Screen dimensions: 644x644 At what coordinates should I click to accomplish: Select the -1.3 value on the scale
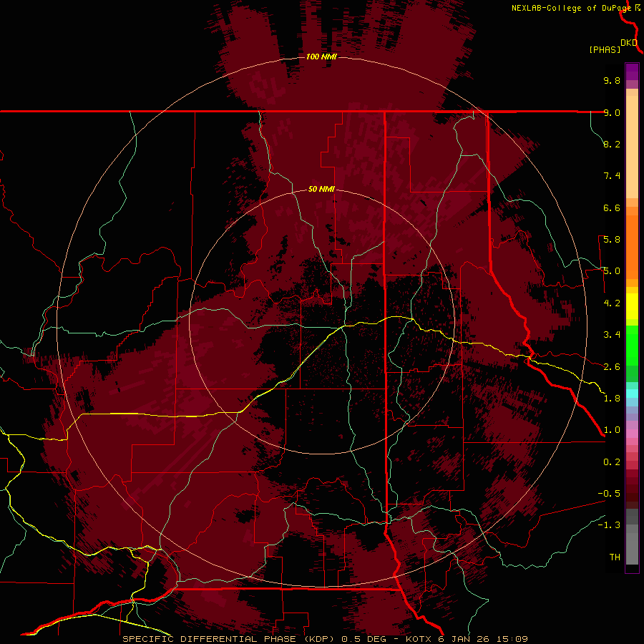point(609,525)
